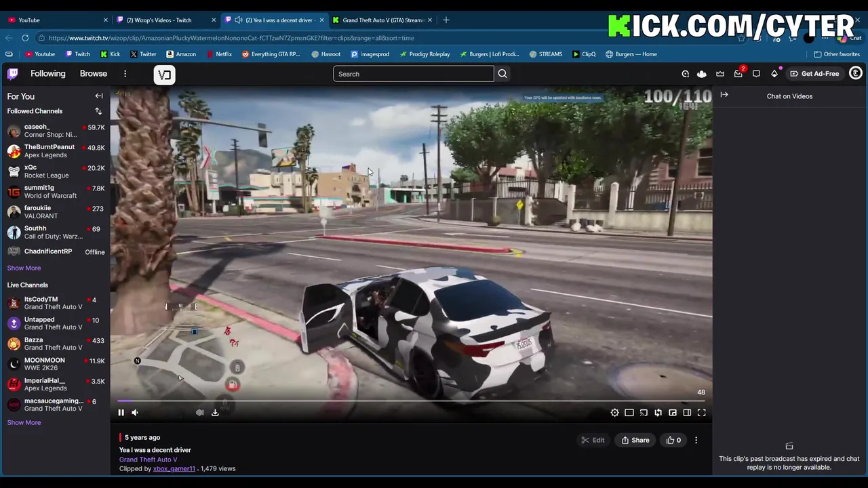Mute audio on current tab speaker icon
Screen dimensions: 868x488
pos(238,20)
